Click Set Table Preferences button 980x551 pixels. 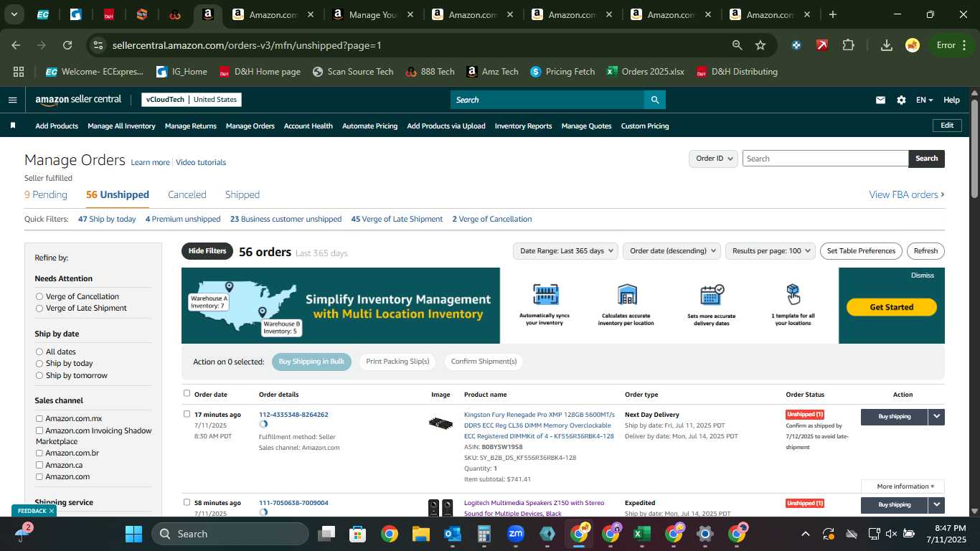[x=861, y=251]
